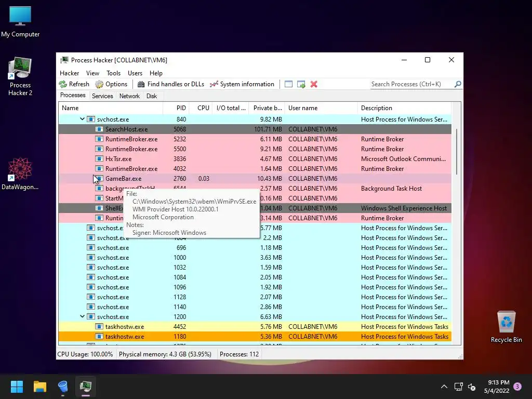Sort by the PID column header
Image resolution: width=532 pixels, height=399 pixels.
tap(176, 108)
